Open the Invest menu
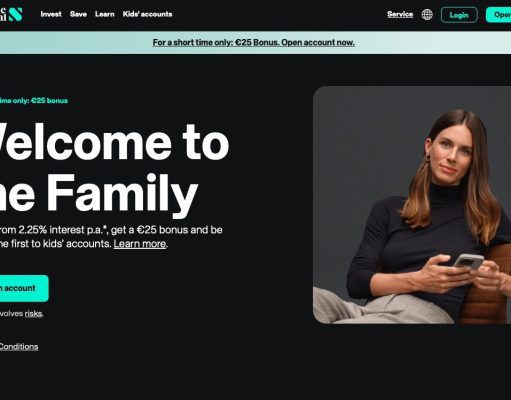 (51, 14)
